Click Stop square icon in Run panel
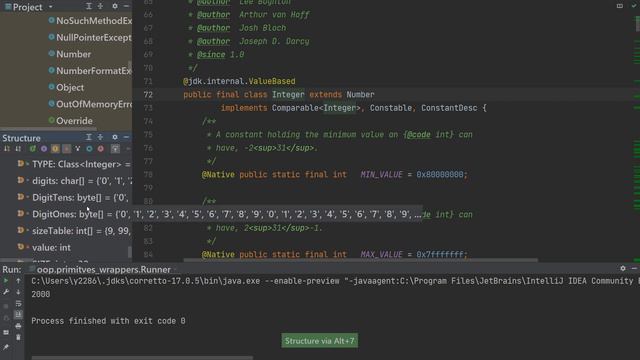This screenshot has width=640, height=360. [x=6, y=306]
